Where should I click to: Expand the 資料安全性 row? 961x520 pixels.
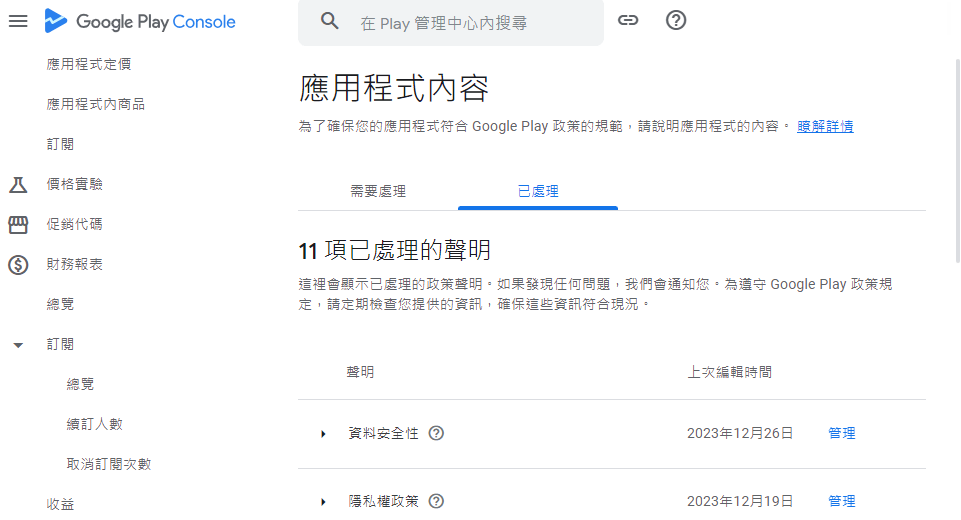pyautogui.click(x=323, y=433)
